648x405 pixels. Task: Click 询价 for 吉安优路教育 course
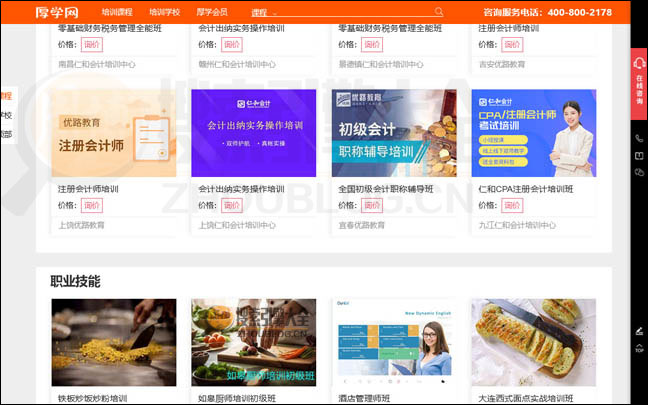click(x=512, y=45)
